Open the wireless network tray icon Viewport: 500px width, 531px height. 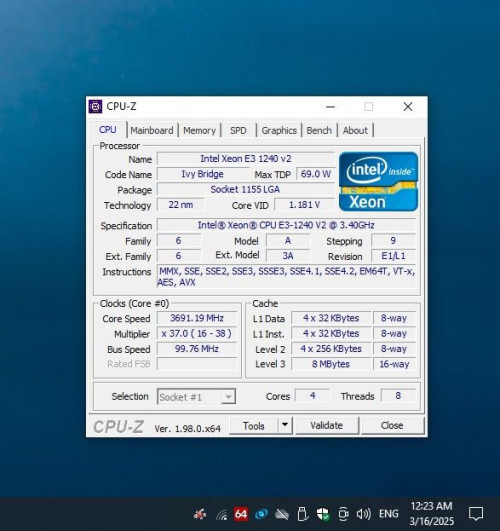(x=222, y=515)
